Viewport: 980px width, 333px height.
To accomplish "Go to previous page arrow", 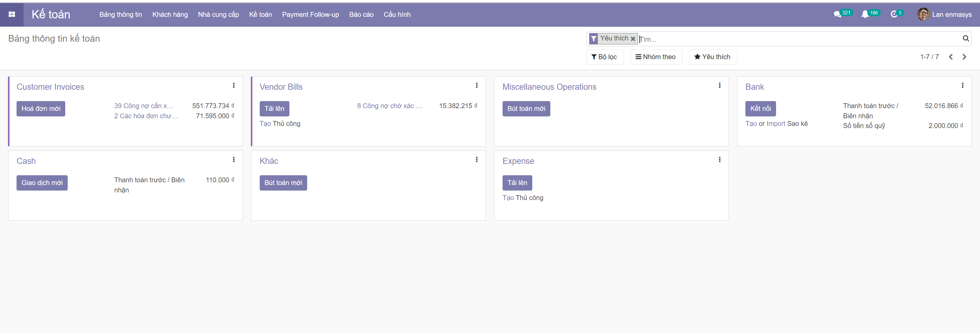I will tap(950, 57).
